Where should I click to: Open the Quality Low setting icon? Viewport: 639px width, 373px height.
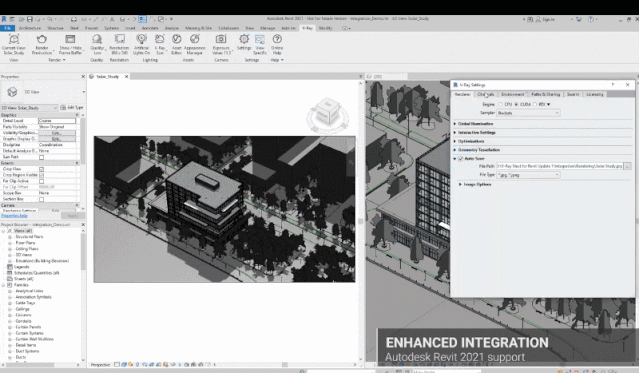[x=97, y=39]
